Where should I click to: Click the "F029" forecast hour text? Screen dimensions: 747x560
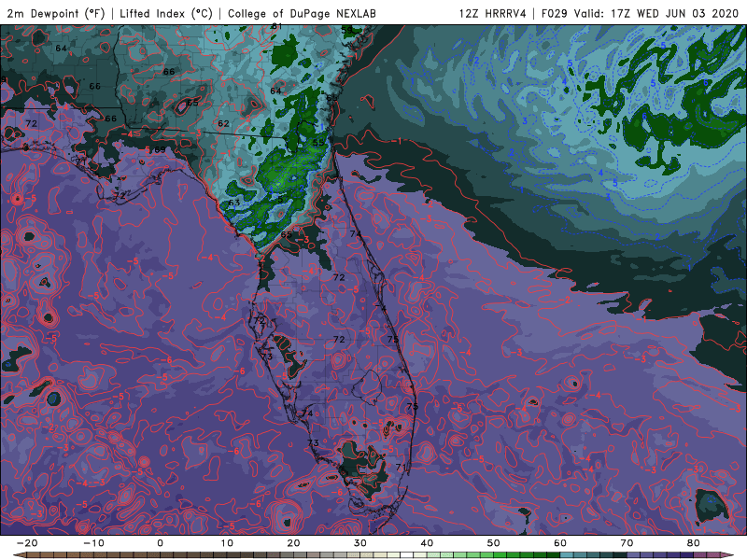(554, 13)
